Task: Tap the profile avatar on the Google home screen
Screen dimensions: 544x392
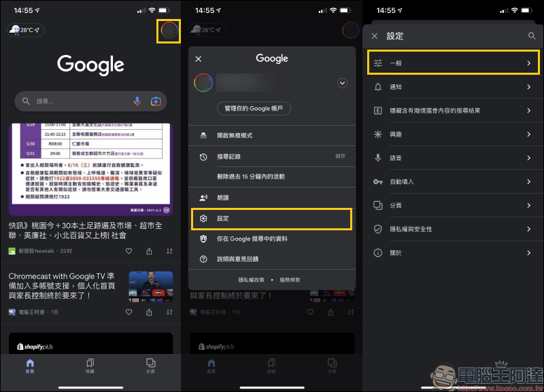Action: pos(169,31)
